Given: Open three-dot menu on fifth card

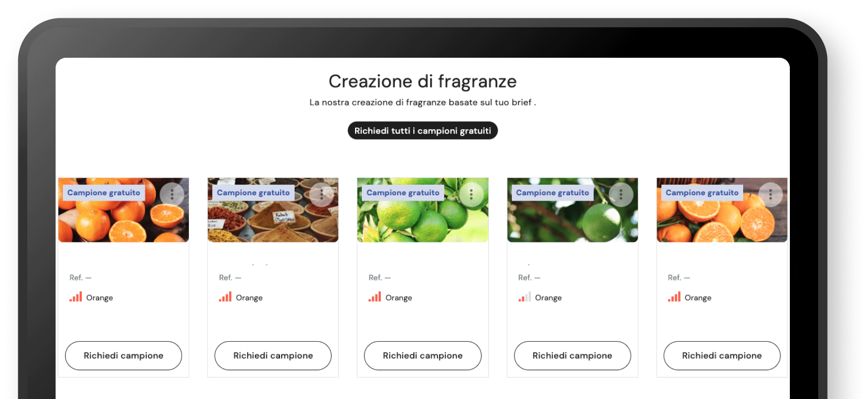Looking at the screenshot, I should point(770,194).
